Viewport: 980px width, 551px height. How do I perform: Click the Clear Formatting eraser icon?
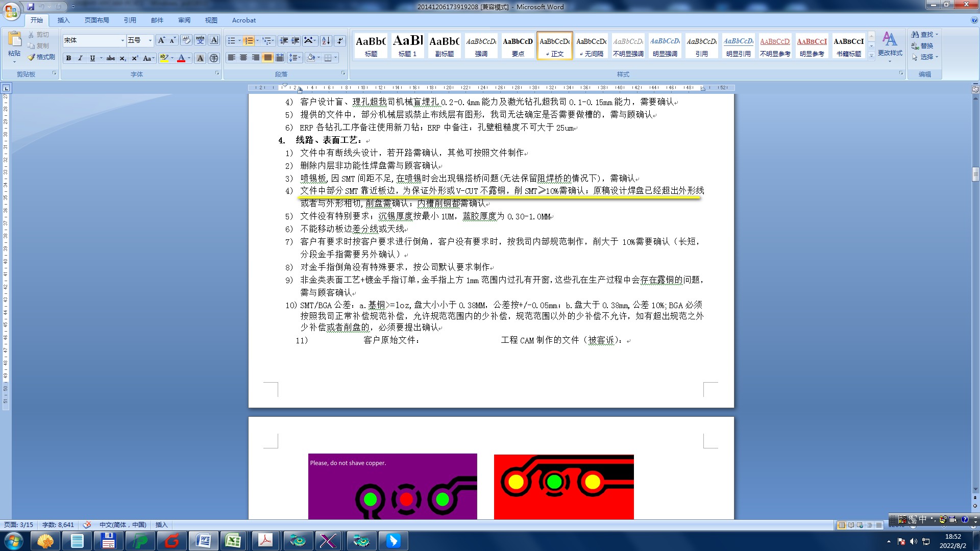click(x=186, y=40)
